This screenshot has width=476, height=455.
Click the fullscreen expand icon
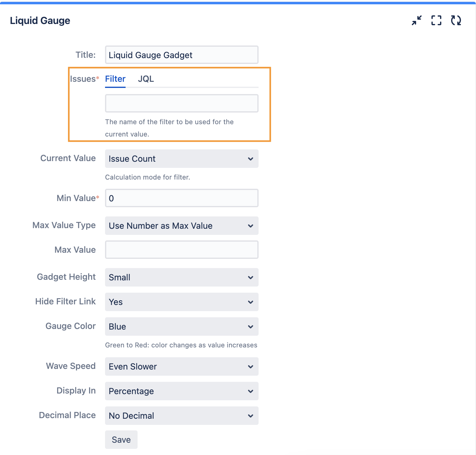pyautogui.click(x=436, y=20)
